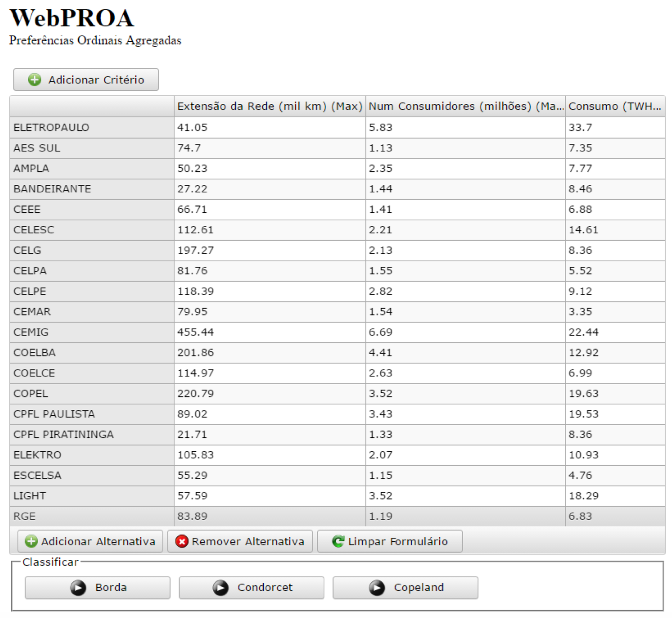This screenshot has height=618, width=672.
Task: Select the Consumo (TWH) column header
Action: 615,106
